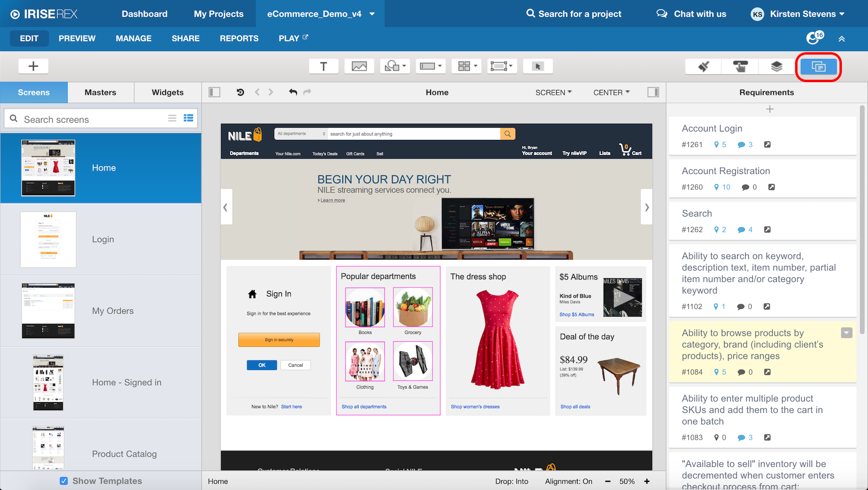The image size is (868, 490).
Task: Open the grid/table widget dropdown
Action: [x=466, y=66]
